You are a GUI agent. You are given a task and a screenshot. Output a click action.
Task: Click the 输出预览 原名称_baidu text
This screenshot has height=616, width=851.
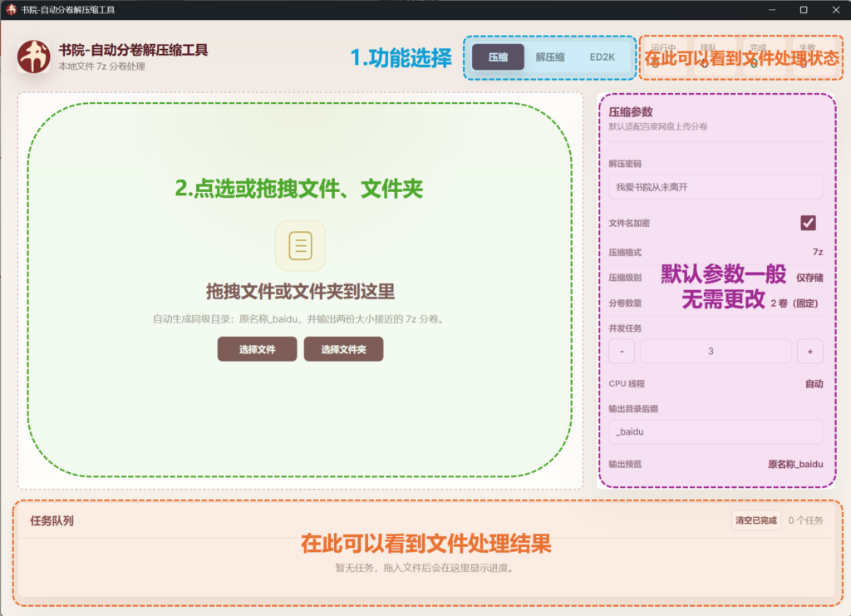coord(795,464)
